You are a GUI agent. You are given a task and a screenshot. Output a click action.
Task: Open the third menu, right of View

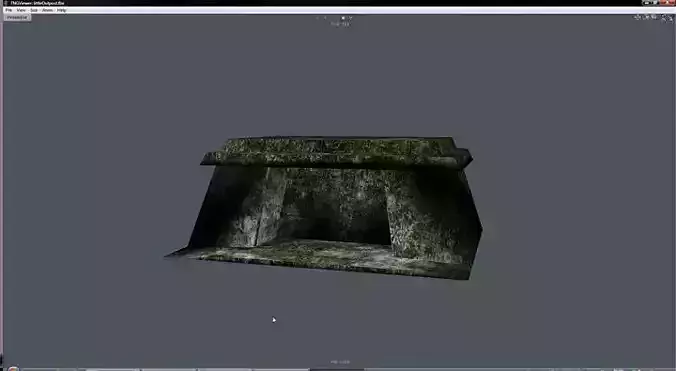point(34,10)
